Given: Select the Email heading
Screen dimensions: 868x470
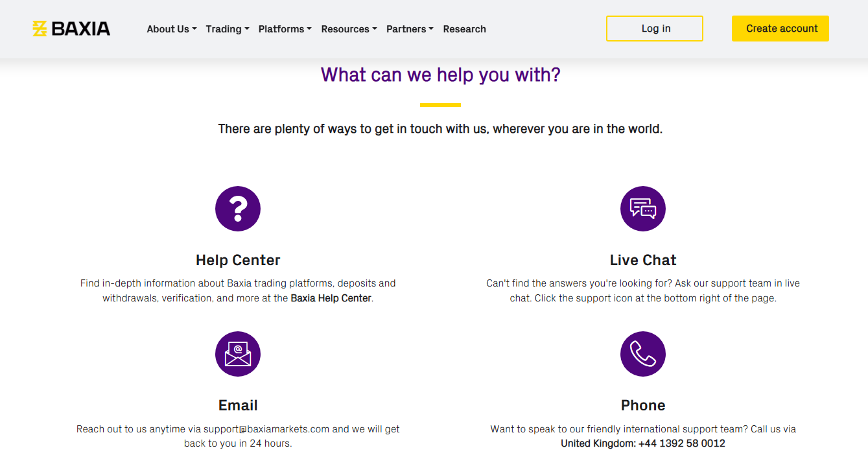Looking at the screenshot, I should [238, 405].
